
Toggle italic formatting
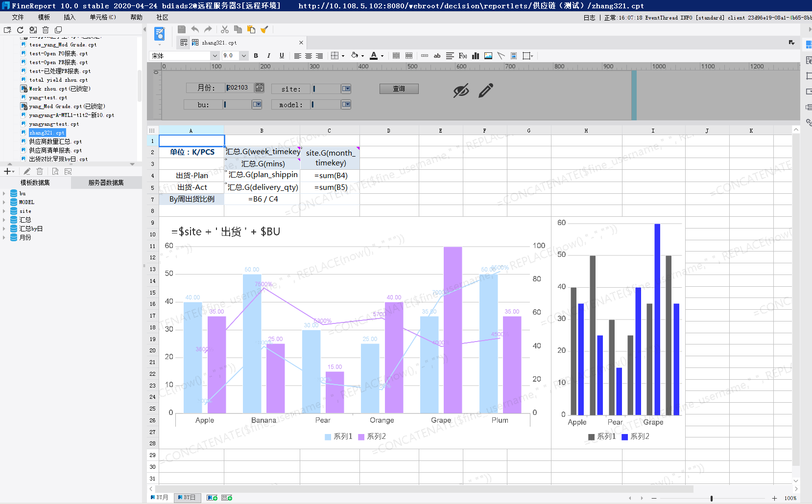pyautogui.click(x=269, y=56)
